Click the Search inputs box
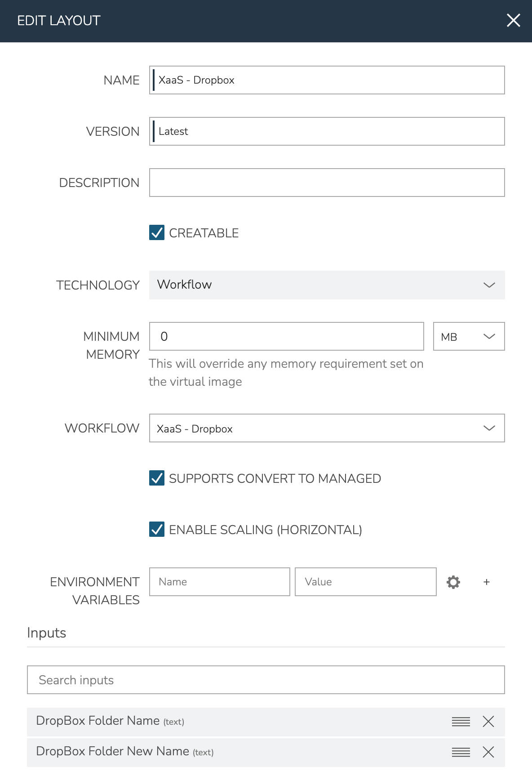532x776 pixels. [266, 680]
